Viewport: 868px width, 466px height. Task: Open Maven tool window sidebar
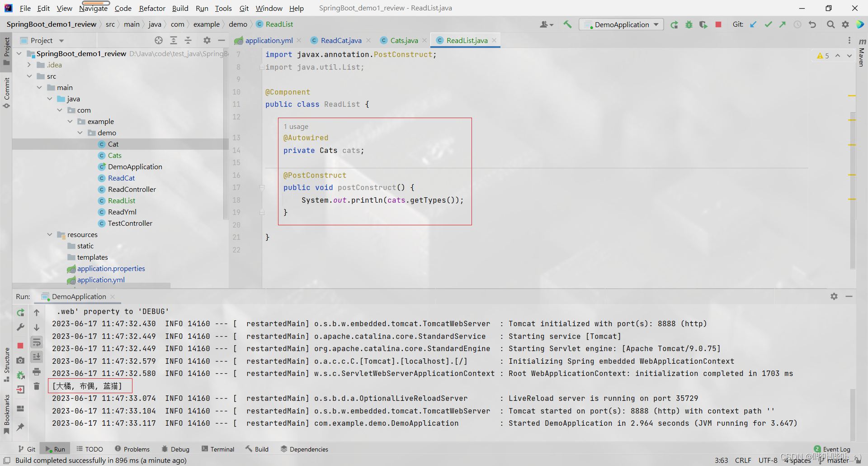point(862,53)
